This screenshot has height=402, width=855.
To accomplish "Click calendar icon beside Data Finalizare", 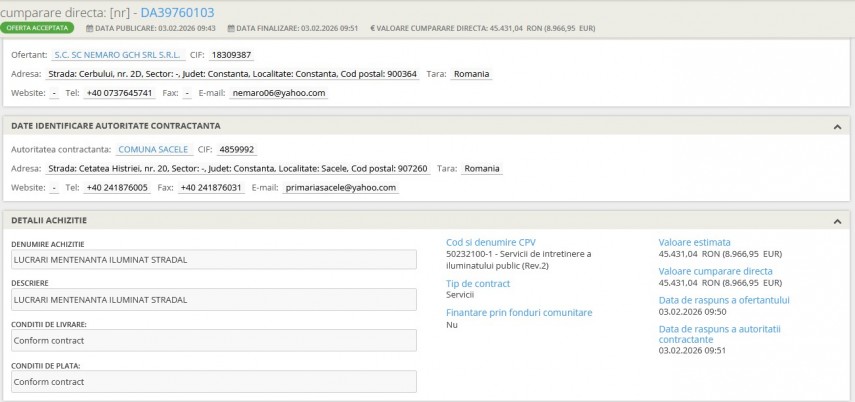I will 232,28.
